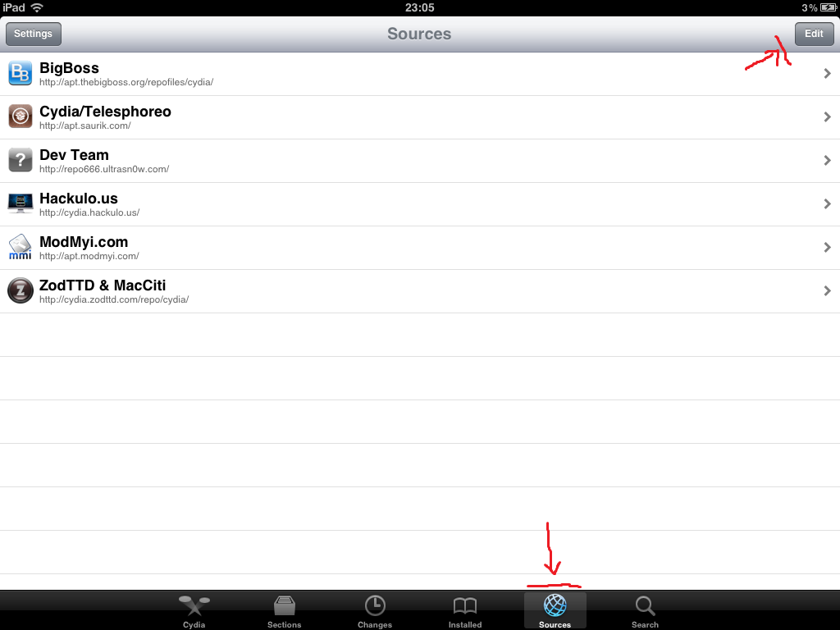This screenshot has height=630, width=840.
Task: Expand Dev Team source via its chevron
Action: click(827, 160)
